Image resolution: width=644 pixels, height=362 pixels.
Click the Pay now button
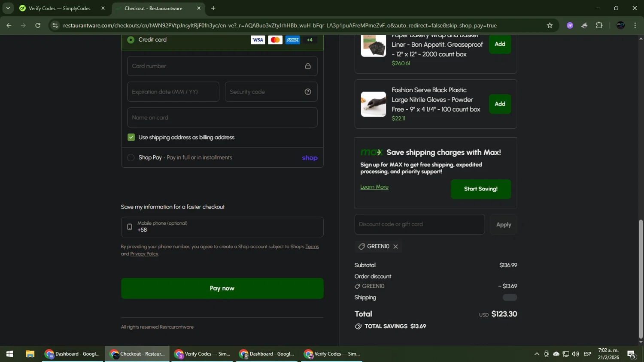pos(222,288)
